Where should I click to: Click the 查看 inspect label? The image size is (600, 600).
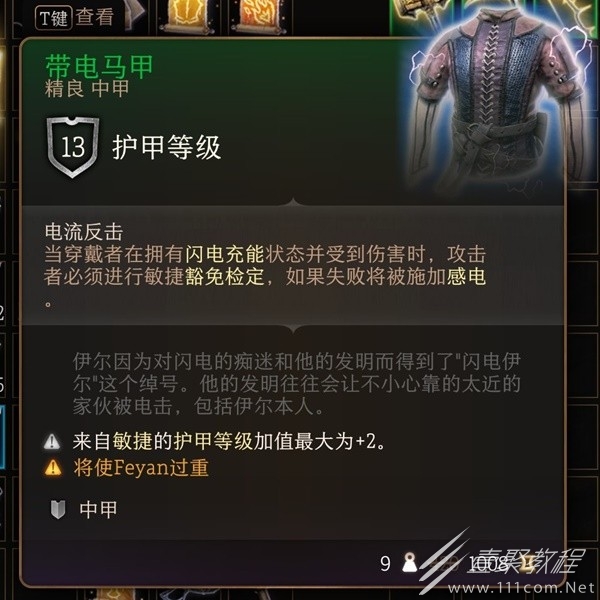click(x=95, y=17)
